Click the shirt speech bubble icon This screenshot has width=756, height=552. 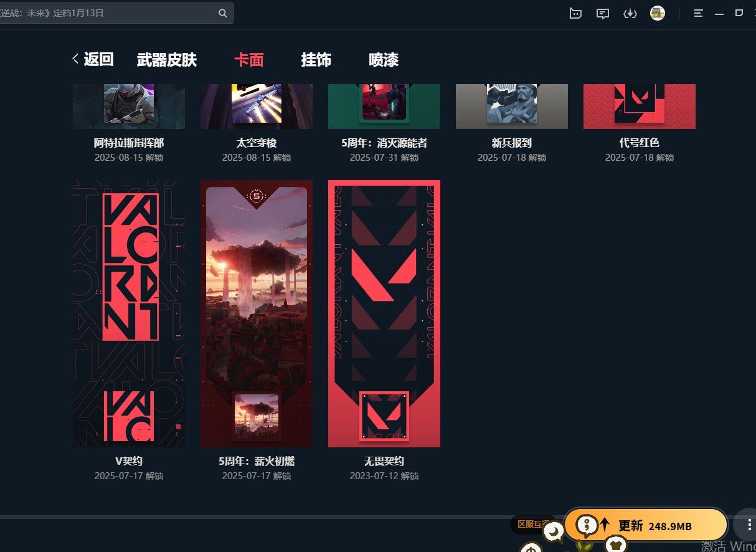pos(616,545)
